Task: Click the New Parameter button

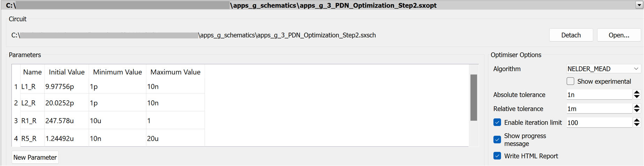Action: 35,158
